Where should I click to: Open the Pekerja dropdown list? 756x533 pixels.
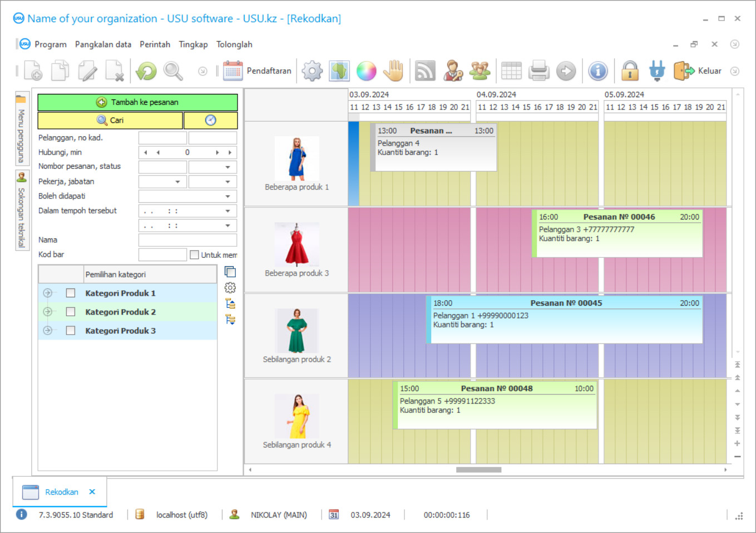(x=177, y=182)
